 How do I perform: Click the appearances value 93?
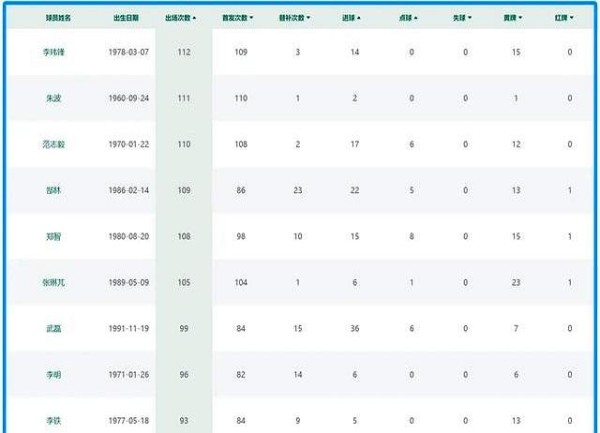point(184,421)
